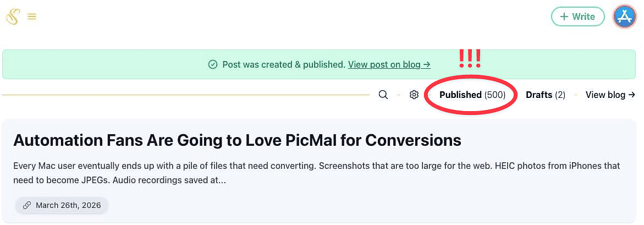Click the permalink chain icon on the post

click(27, 206)
